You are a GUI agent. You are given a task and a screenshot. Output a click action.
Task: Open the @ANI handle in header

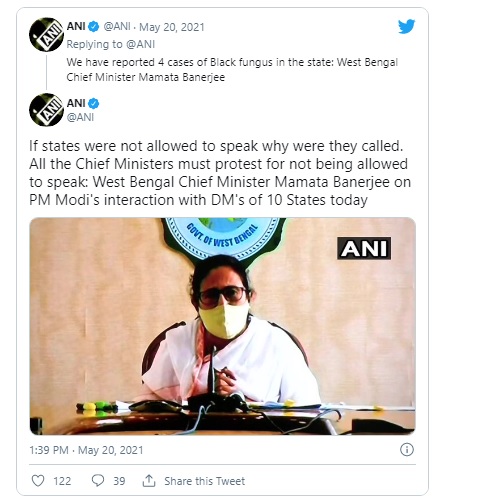(117, 27)
